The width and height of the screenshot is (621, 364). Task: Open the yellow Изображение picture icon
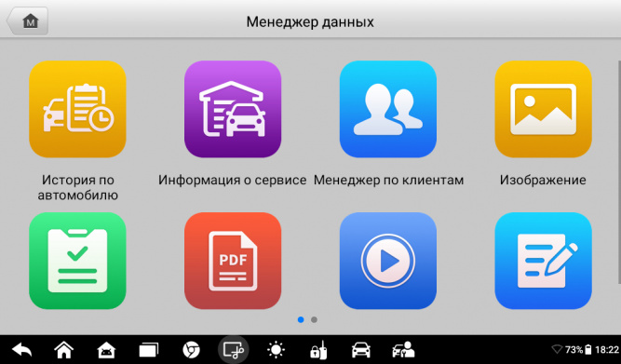[x=544, y=109]
